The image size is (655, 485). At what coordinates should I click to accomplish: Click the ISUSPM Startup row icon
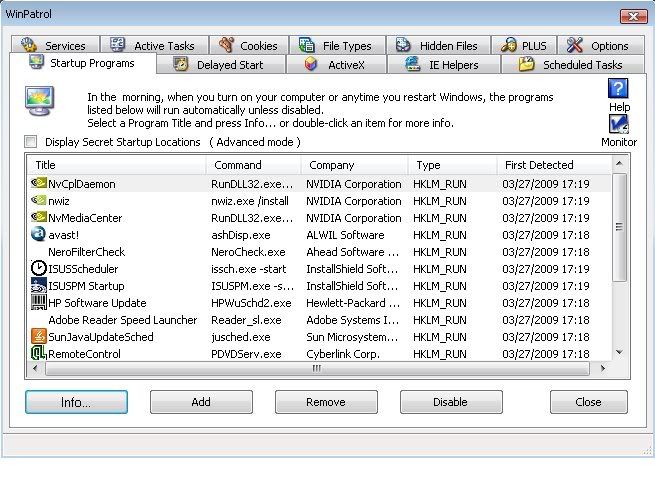coord(38,285)
